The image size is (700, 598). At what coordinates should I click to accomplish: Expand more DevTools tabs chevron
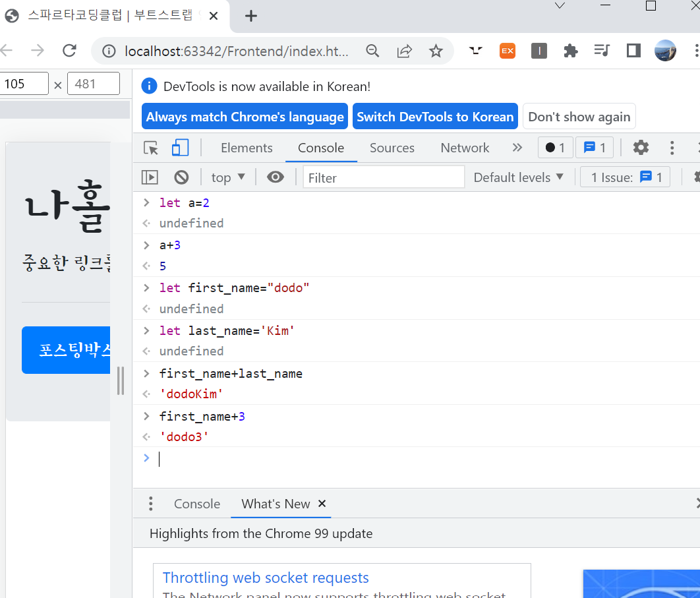tap(517, 148)
